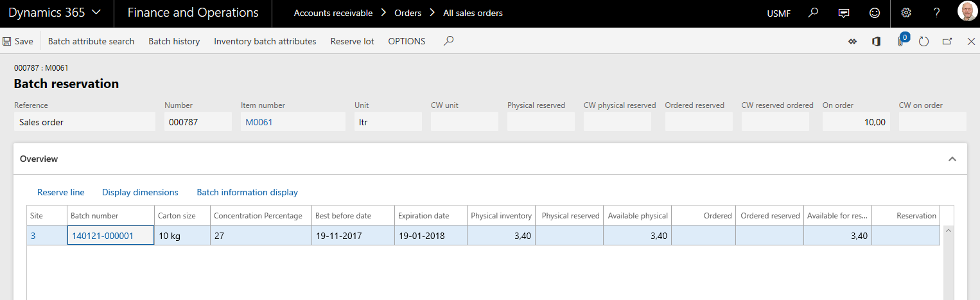Click the action pane search magnifier icon

449,41
